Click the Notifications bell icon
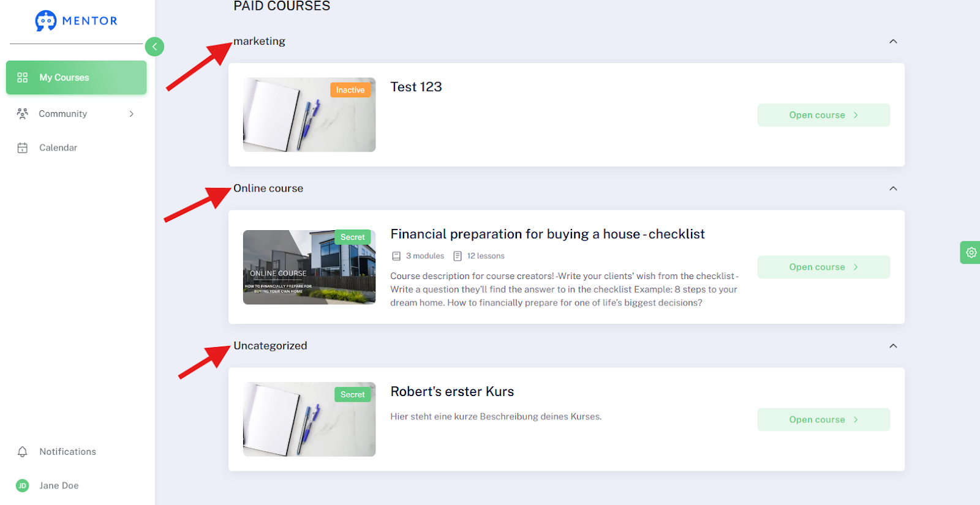 pyautogui.click(x=23, y=452)
